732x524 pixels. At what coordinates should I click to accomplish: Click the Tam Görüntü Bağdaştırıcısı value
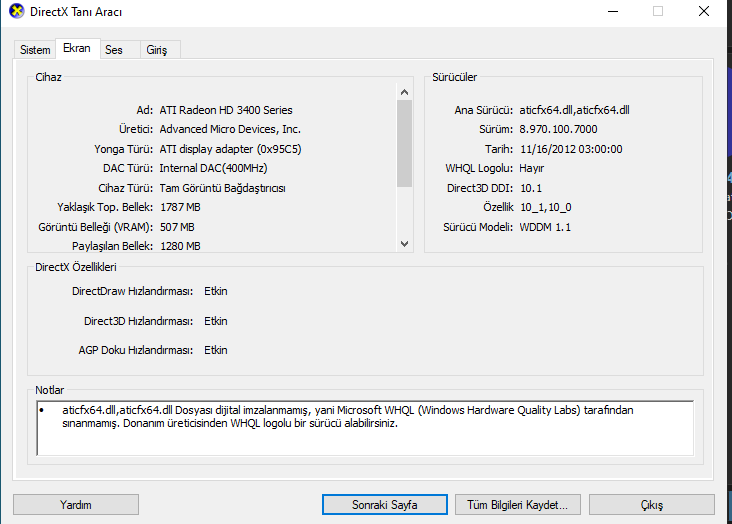(x=222, y=188)
